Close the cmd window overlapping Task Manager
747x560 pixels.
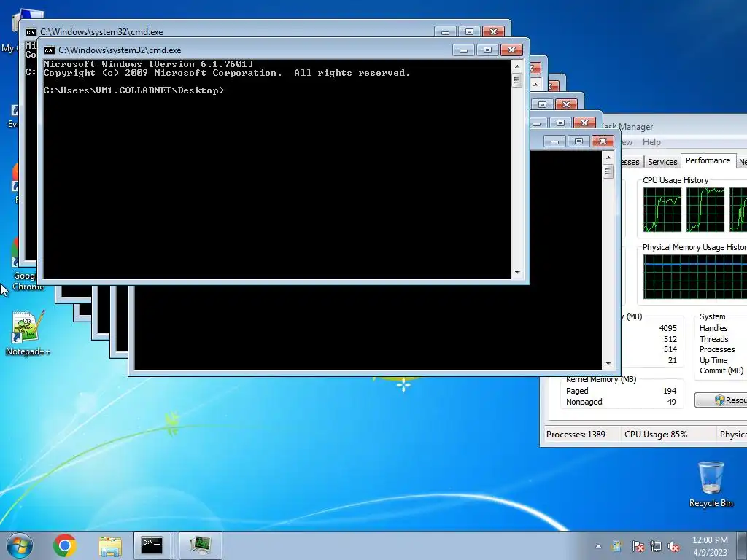[603, 141]
